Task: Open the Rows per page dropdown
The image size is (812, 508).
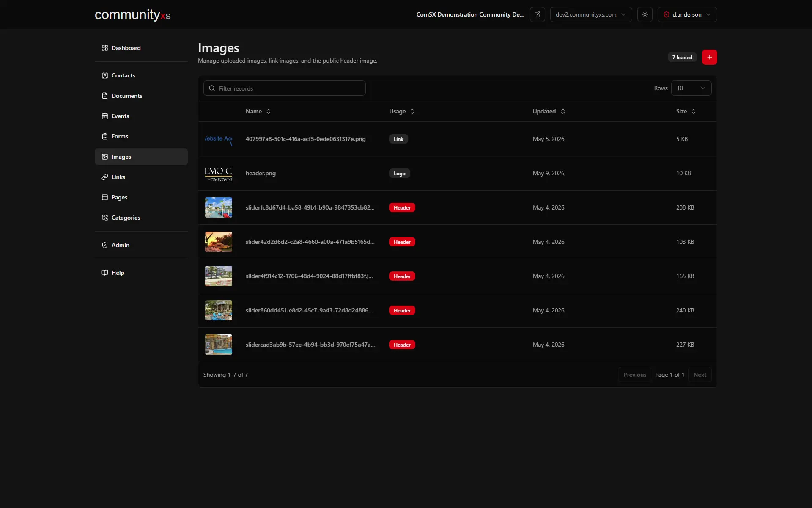Action: point(691,88)
